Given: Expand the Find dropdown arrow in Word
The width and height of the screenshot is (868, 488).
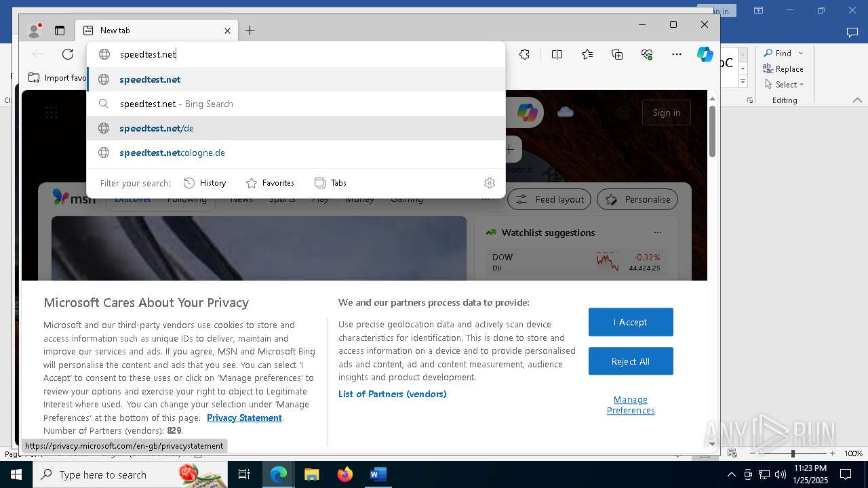Looking at the screenshot, I should click(801, 53).
